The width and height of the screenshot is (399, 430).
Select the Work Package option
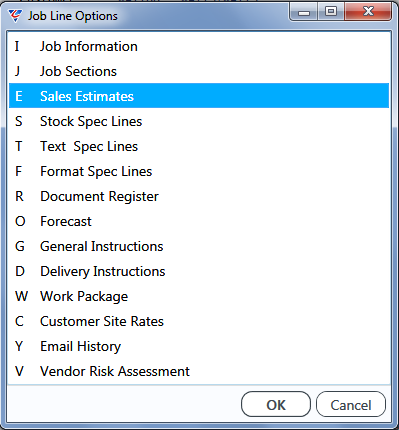click(x=199, y=296)
